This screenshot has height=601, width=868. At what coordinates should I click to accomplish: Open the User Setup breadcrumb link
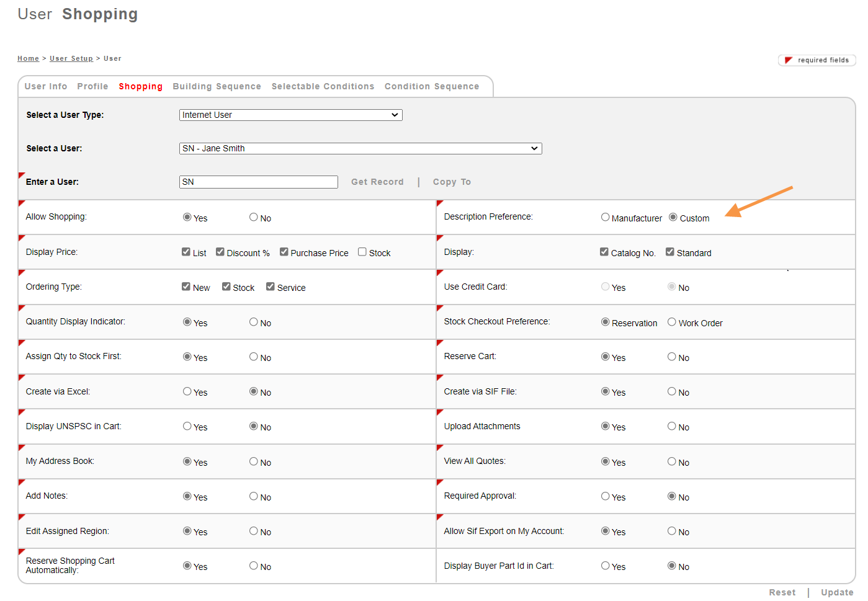click(x=71, y=58)
